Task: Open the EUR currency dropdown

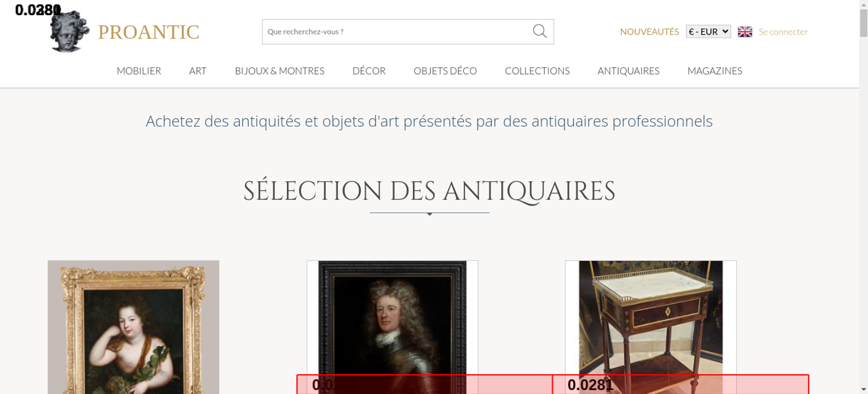Action: click(x=708, y=32)
